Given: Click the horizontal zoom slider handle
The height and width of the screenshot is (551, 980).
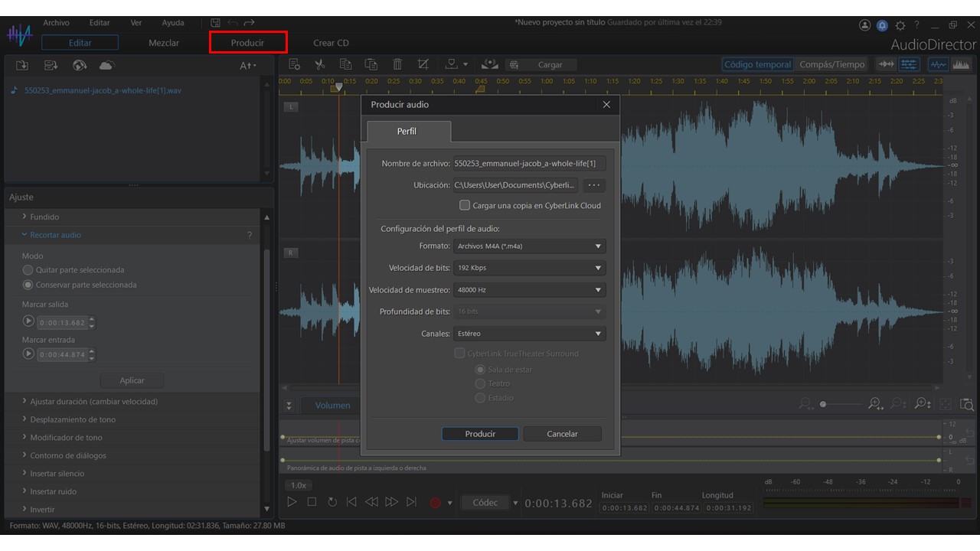Looking at the screenshot, I should coord(823,404).
